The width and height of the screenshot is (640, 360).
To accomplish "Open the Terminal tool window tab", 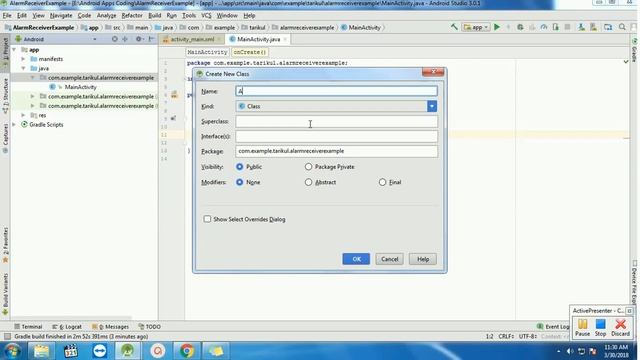I will click(28, 327).
